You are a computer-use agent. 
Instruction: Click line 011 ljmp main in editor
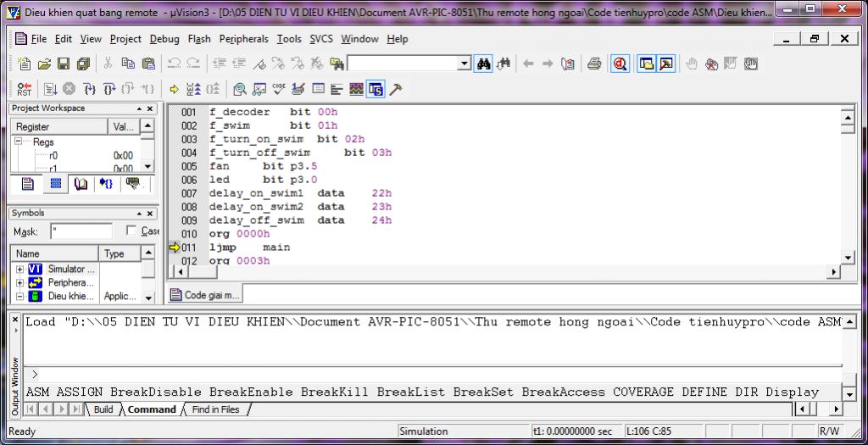(250, 247)
